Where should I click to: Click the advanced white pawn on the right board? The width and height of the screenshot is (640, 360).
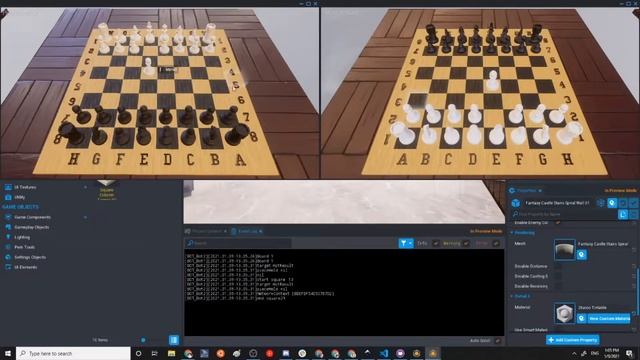click(493, 80)
